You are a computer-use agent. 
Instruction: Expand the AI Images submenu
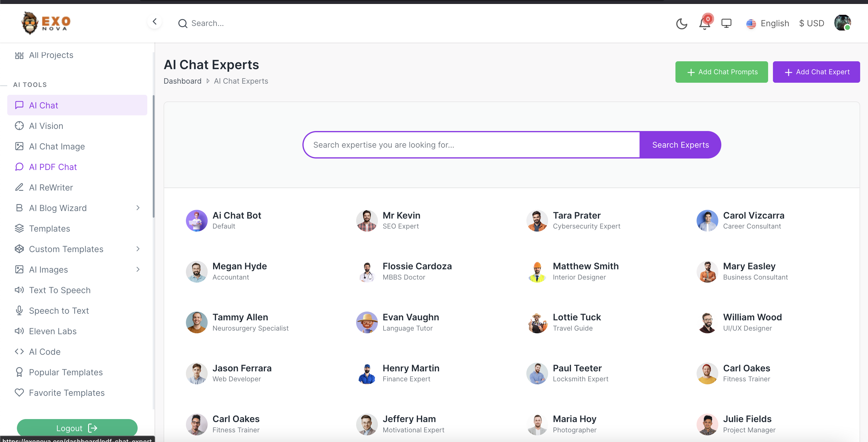[138, 269]
